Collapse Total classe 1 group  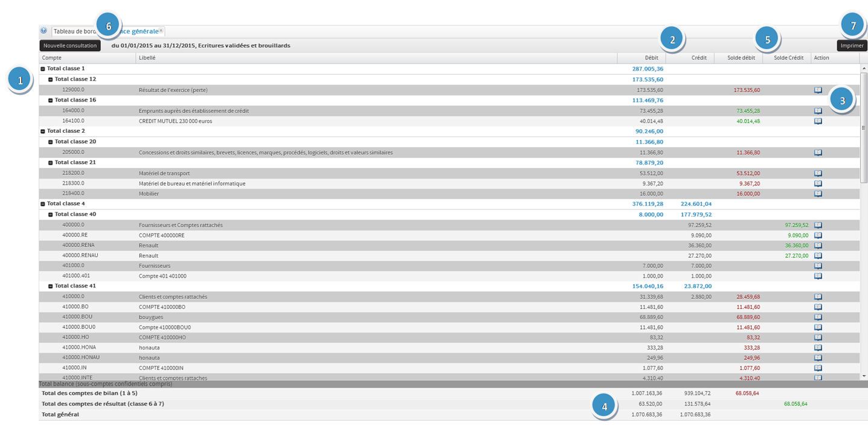[43, 69]
